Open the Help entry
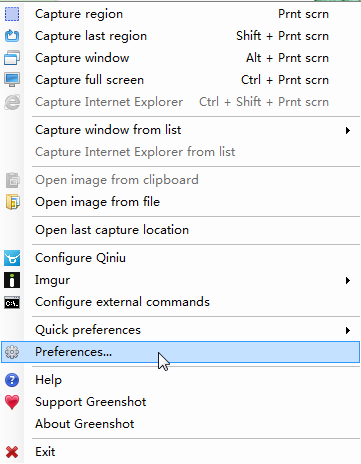The image size is (361, 464). coord(180,380)
